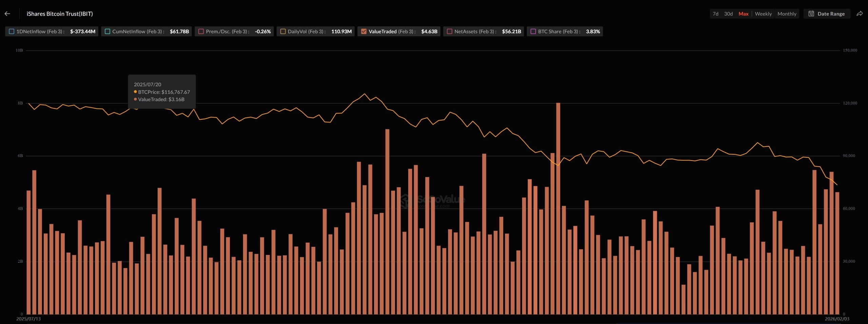The height and width of the screenshot is (324, 868).
Task: Uncheck the ValueTraded checkbox
Action: (364, 31)
